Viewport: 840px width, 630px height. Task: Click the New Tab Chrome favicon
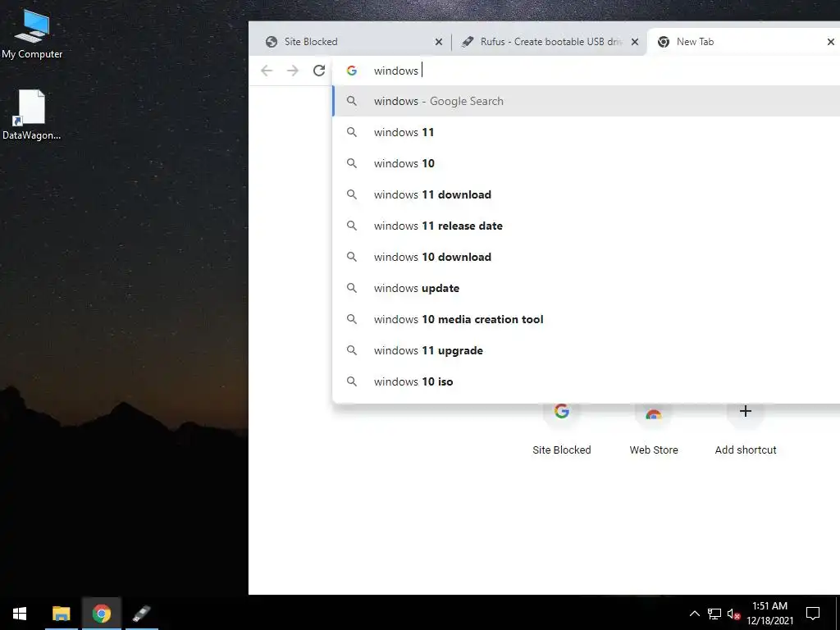click(663, 42)
